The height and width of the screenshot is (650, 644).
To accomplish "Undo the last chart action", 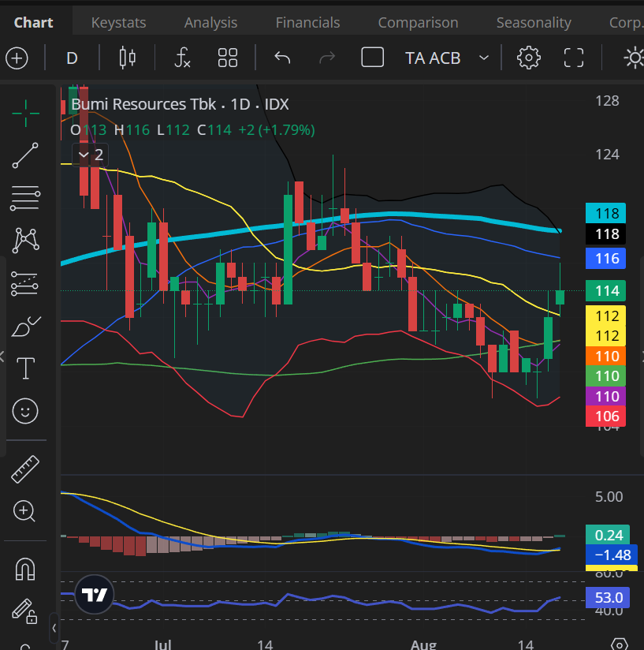I will [282, 58].
